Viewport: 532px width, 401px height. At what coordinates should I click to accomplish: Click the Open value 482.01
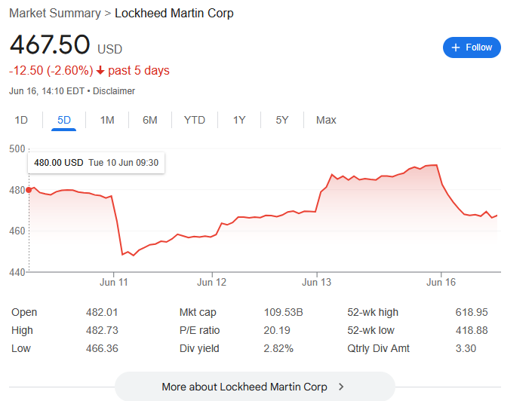102,312
